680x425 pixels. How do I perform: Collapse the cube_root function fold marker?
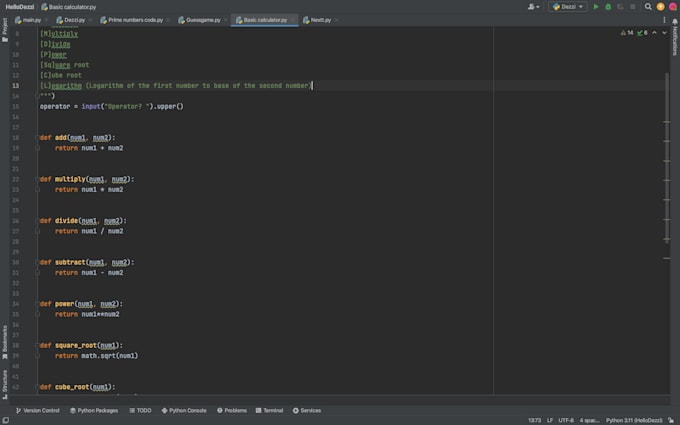[37, 387]
